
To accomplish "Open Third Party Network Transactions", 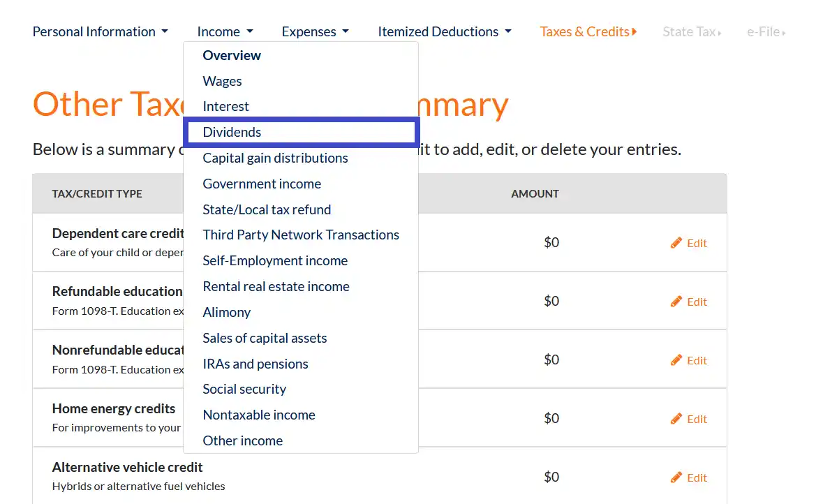I will (301, 235).
